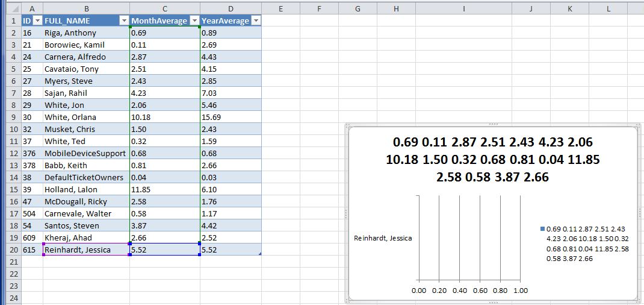The width and height of the screenshot is (644, 305).
Task: Open the MonthAverage filter dropdown
Action: click(194, 21)
